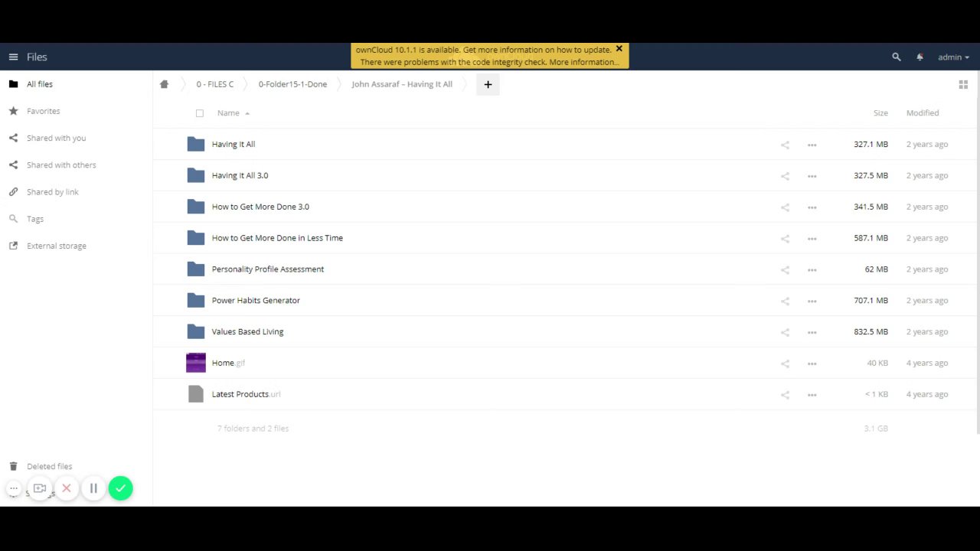More actions for 'How to Get More Done in Less Time'
980x551 pixels.
point(812,239)
